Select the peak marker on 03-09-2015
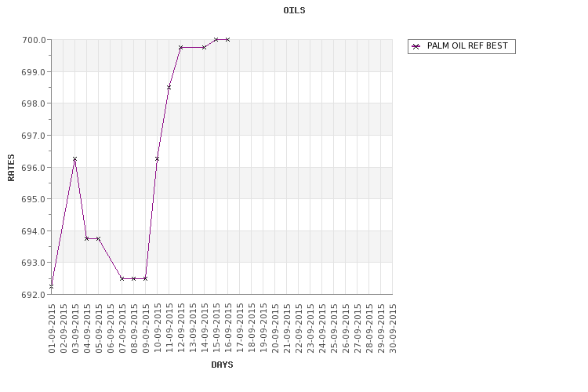This screenshot has width=588, height=392. 74,159
